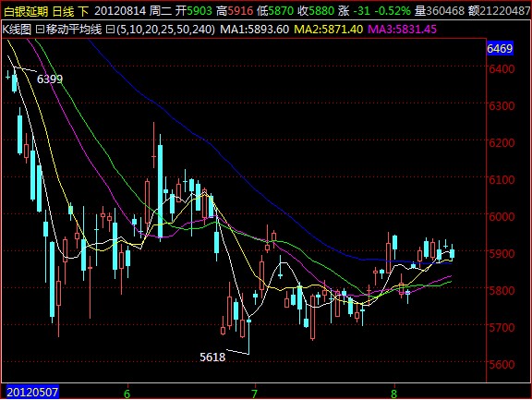Jump to month marker 7 on timeline
The image size is (532, 400).
click(x=255, y=394)
